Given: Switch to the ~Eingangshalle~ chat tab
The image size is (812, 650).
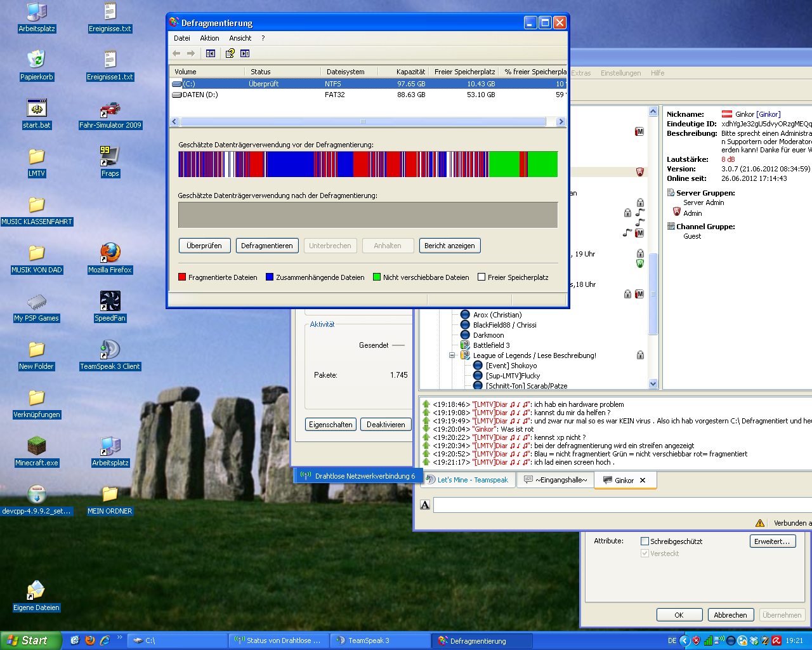Looking at the screenshot, I should pyautogui.click(x=556, y=480).
